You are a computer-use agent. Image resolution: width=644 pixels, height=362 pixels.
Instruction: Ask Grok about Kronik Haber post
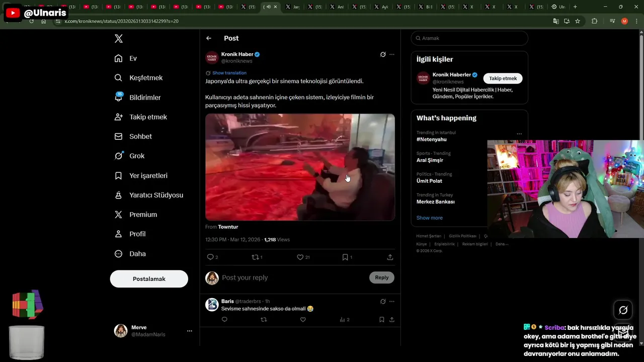click(x=383, y=54)
